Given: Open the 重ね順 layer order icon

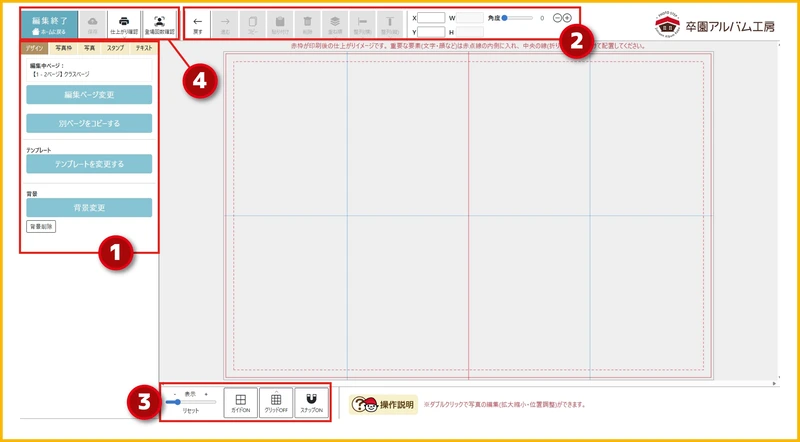Looking at the screenshot, I should coord(335,24).
